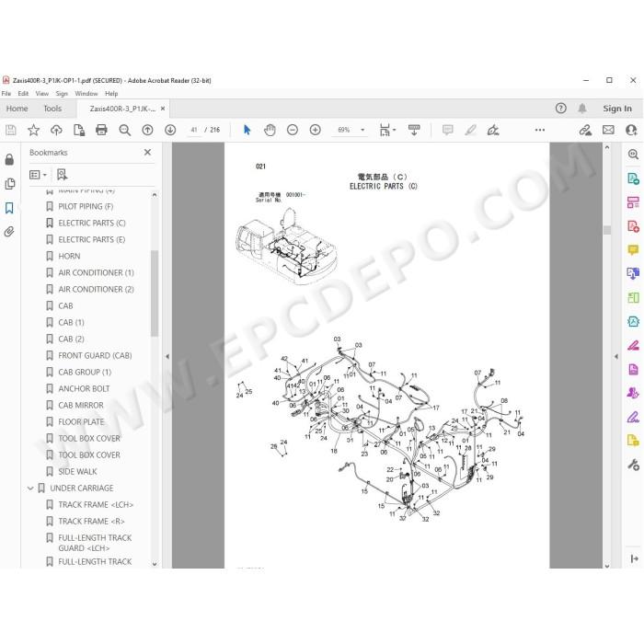This screenshot has height=644, width=644.
Task: Select the Highlight text pen tool
Action: tap(471, 131)
